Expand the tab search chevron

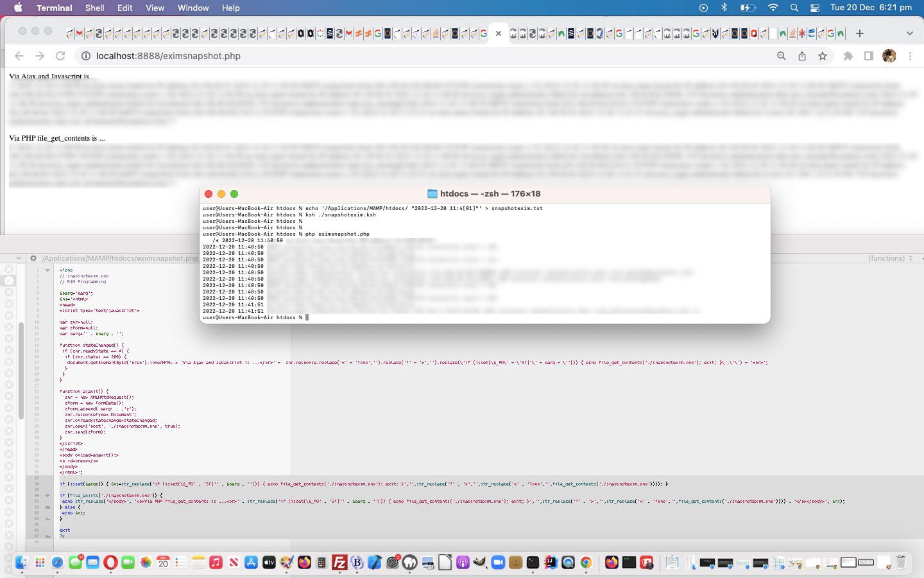pyautogui.click(x=909, y=33)
